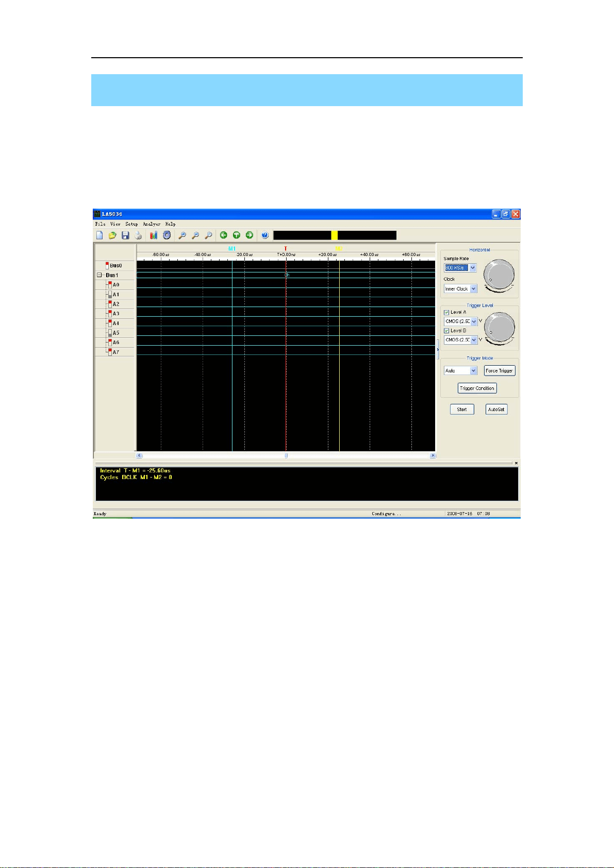Go to previous with green left arrow
The width and height of the screenshot is (614, 868).
[224, 235]
